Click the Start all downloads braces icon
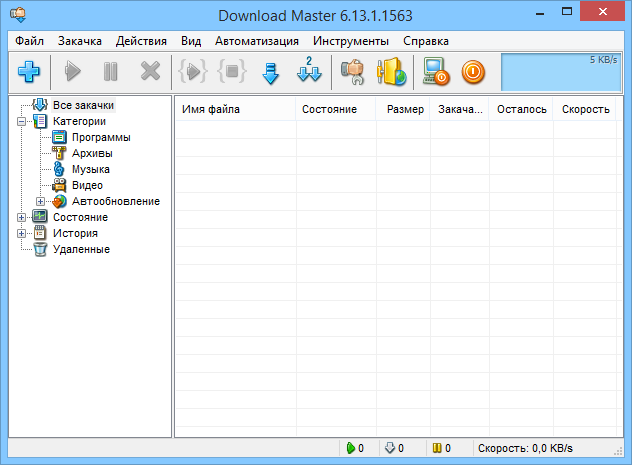The width and height of the screenshot is (632, 465). point(193,72)
